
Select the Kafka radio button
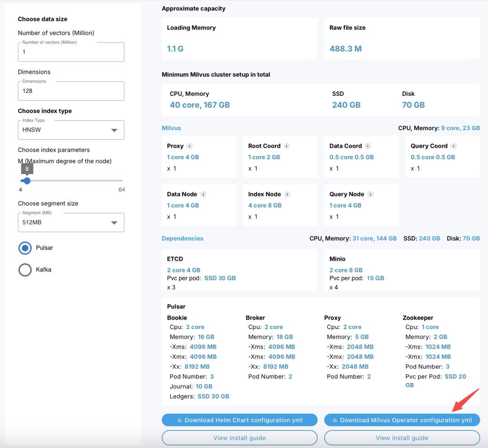[25, 270]
